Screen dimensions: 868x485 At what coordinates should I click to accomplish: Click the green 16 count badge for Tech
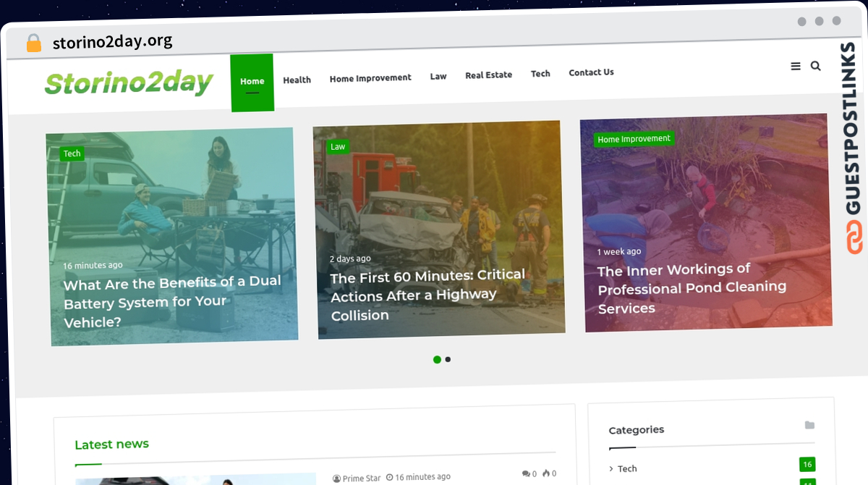[x=807, y=465]
